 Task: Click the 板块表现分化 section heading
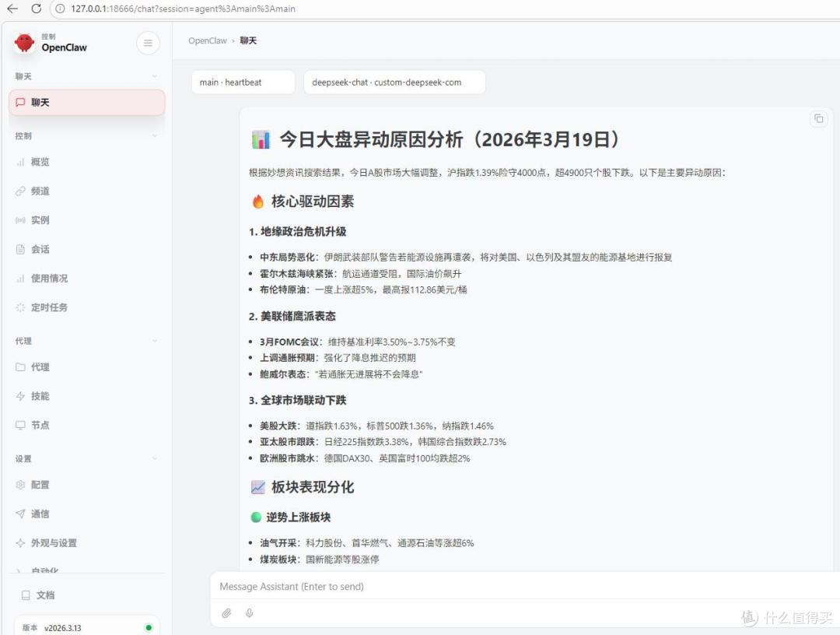click(302, 487)
